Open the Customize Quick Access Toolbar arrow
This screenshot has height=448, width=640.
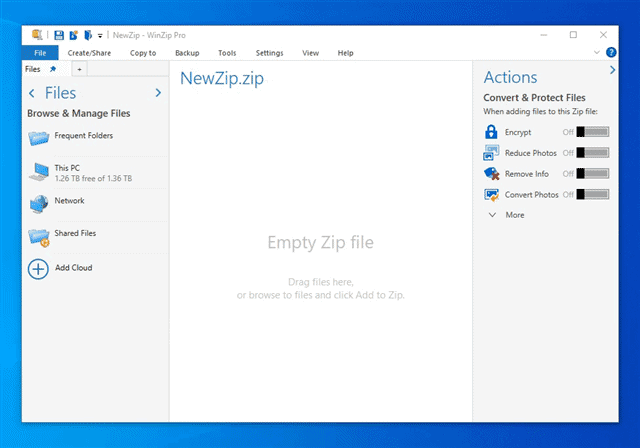pos(100,36)
